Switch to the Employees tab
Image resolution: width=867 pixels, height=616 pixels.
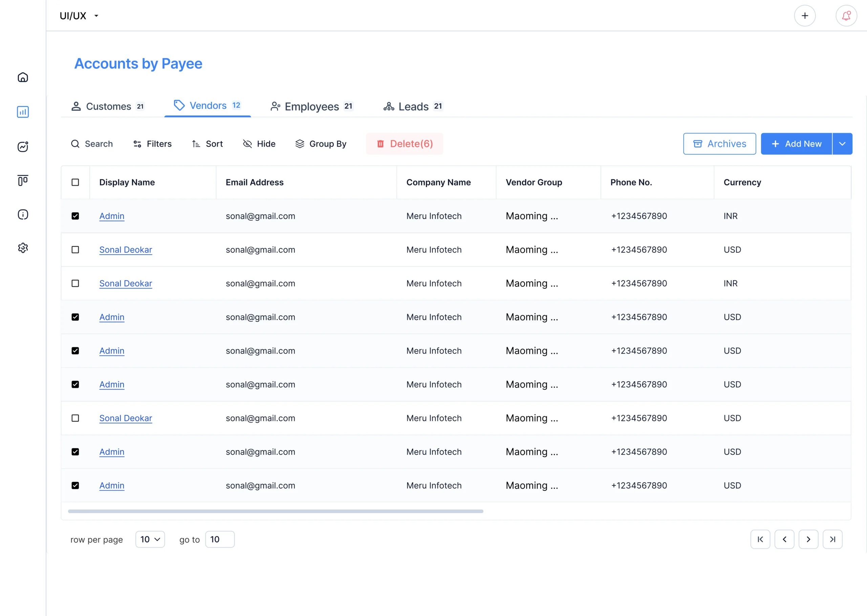click(x=312, y=107)
